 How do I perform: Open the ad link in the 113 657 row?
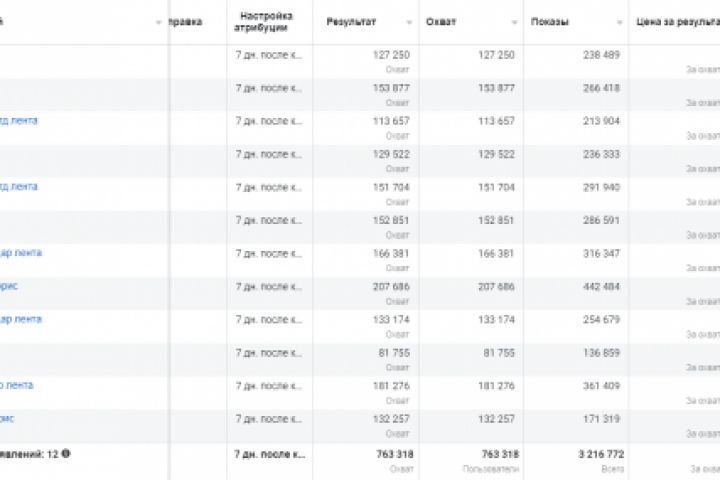(x=19, y=121)
